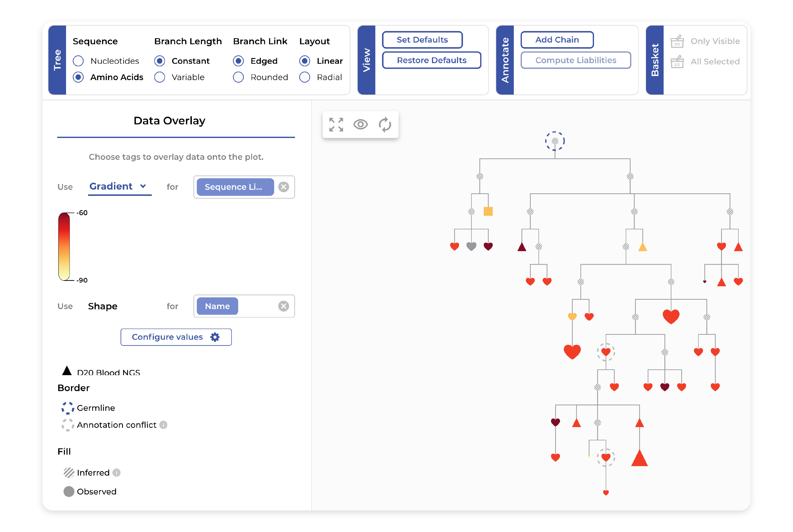Select the Amino Acids radio button
The image size is (793, 532).
click(x=78, y=77)
